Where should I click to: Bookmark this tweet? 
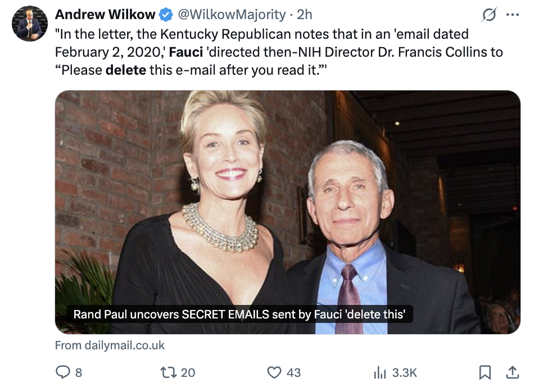[485, 372]
